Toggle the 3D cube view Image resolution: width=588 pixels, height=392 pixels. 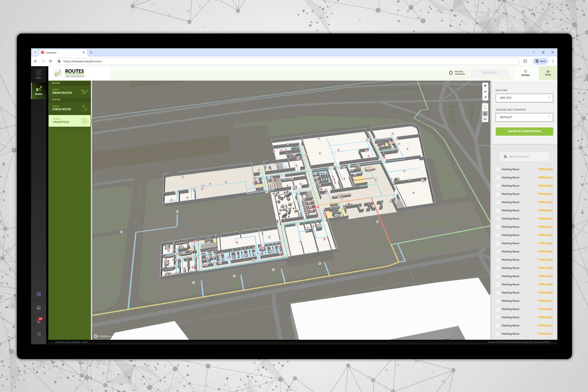[x=485, y=114]
